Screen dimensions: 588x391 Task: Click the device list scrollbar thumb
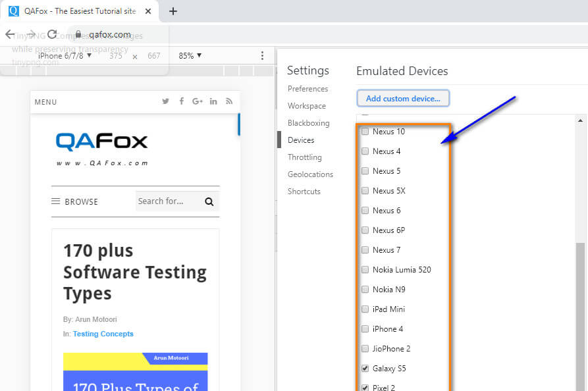(x=581, y=317)
